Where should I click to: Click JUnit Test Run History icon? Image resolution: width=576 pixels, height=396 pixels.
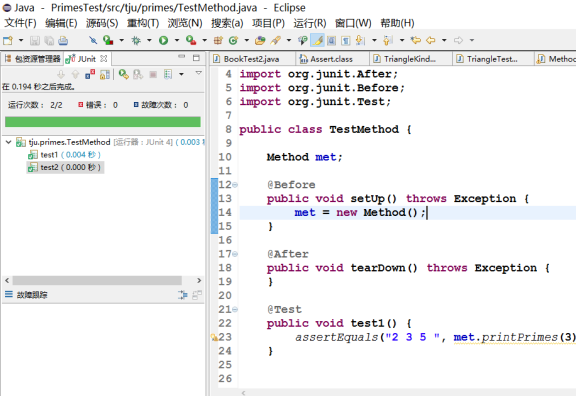[x=168, y=75]
